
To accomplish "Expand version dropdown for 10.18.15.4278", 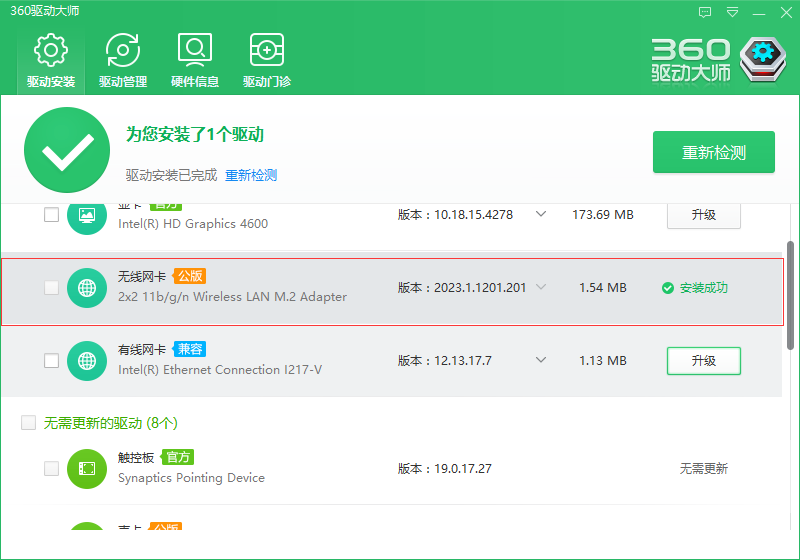I will [541, 214].
